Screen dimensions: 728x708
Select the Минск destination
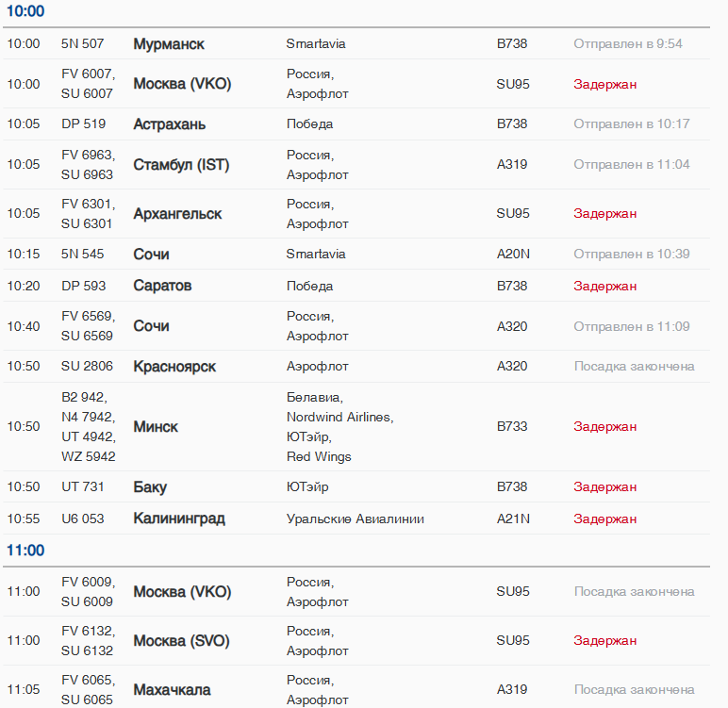click(x=156, y=427)
